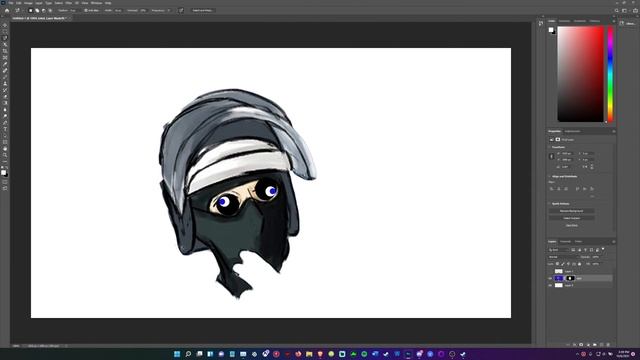Open the workspace switcher dropdown

tap(624, 11)
